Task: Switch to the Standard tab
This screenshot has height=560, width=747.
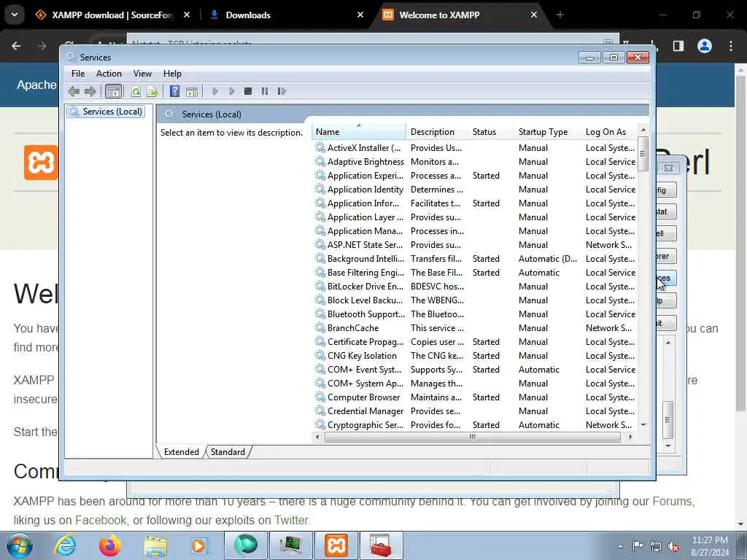Action: pyautogui.click(x=228, y=452)
